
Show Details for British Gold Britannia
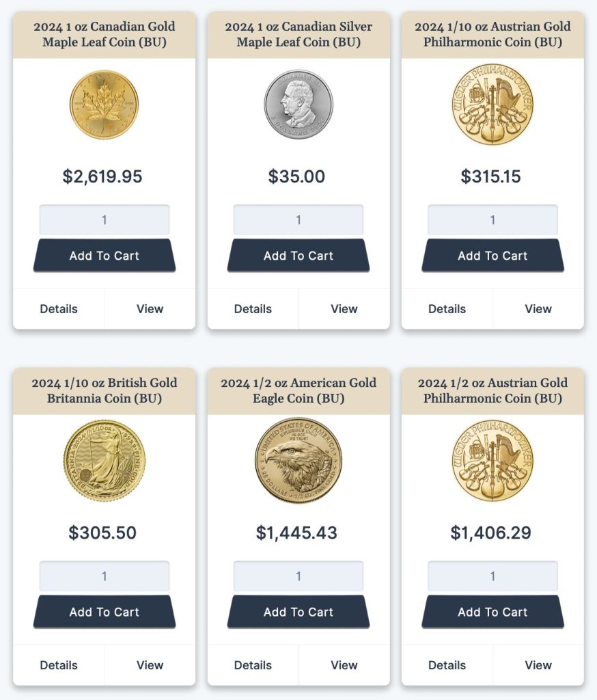(59, 665)
